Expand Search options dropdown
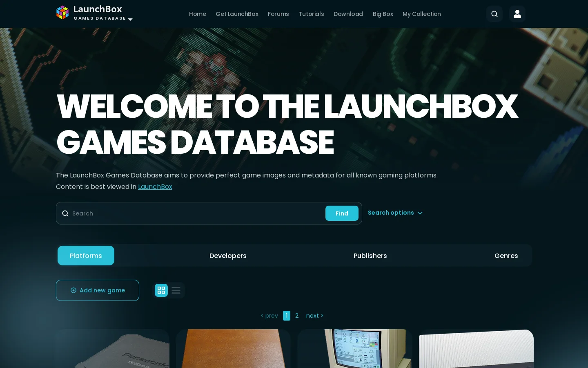This screenshot has height=368, width=588. point(395,213)
